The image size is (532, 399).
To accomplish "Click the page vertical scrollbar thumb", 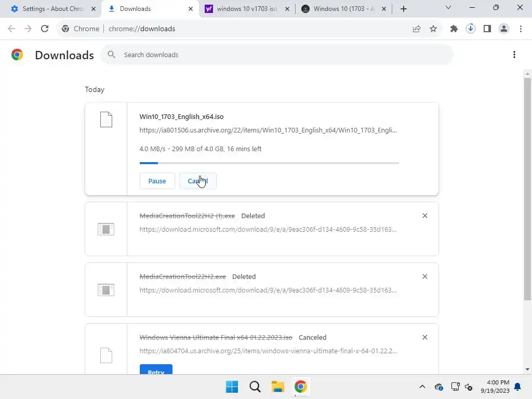I will 527,189.
